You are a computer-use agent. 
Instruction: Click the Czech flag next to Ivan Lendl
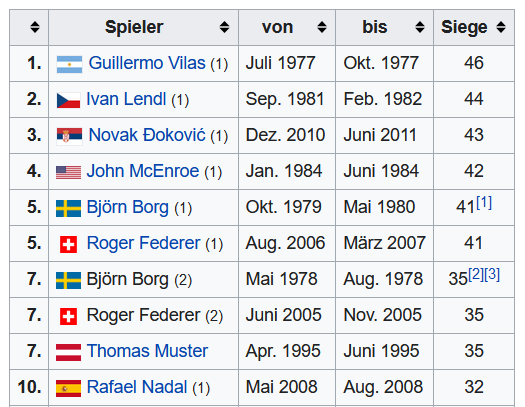click(x=68, y=100)
